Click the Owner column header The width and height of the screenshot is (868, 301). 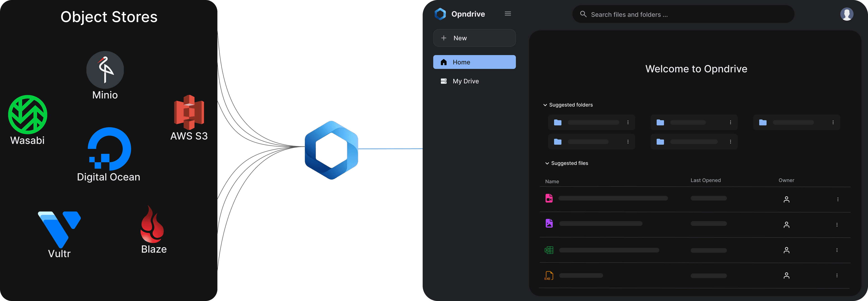pyautogui.click(x=786, y=181)
